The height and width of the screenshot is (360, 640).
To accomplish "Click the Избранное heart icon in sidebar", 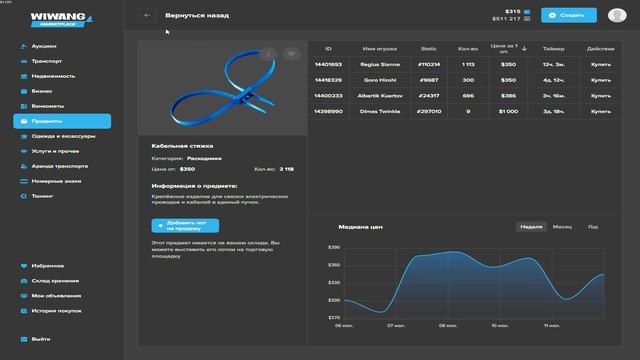I will point(24,266).
